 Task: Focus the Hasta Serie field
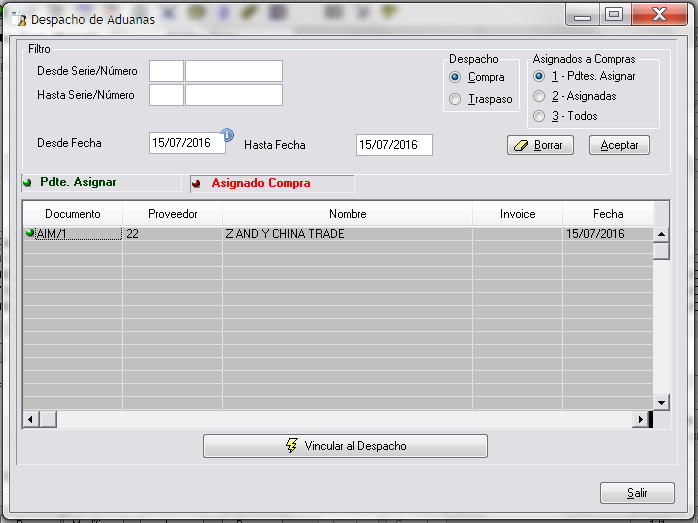click(166, 95)
